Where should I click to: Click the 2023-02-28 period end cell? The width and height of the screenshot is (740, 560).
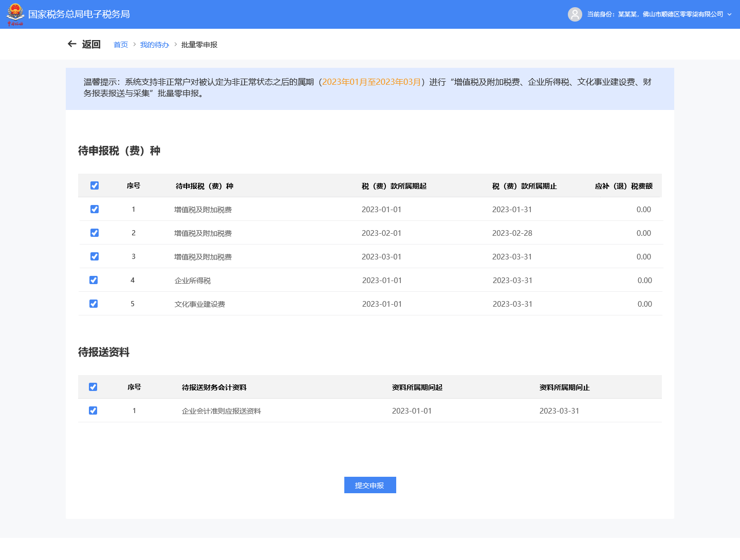512,233
